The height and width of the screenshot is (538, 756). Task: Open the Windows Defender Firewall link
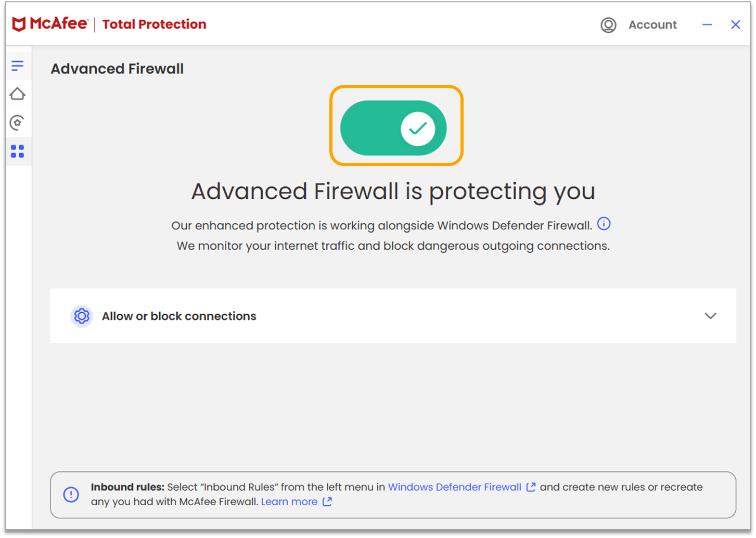[454, 487]
